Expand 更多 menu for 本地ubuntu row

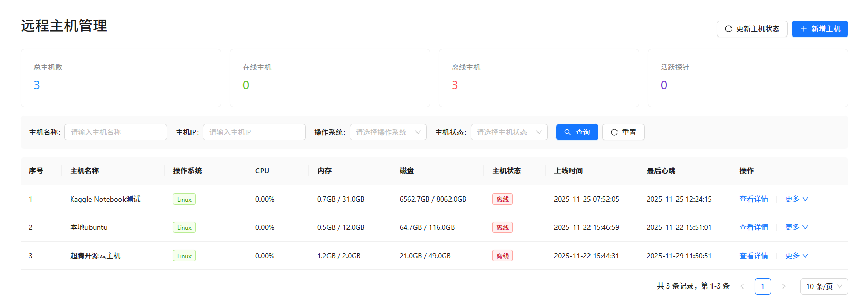tap(796, 227)
